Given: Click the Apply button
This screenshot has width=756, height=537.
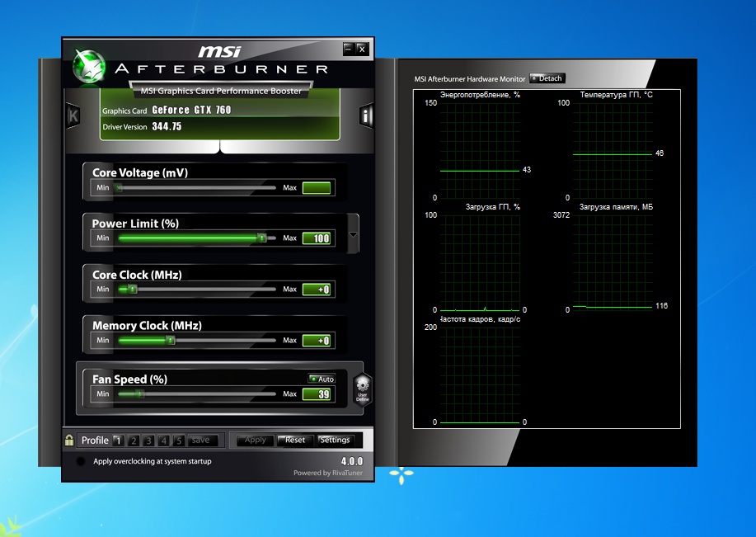Looking at the screenshot, I should 255,440.
